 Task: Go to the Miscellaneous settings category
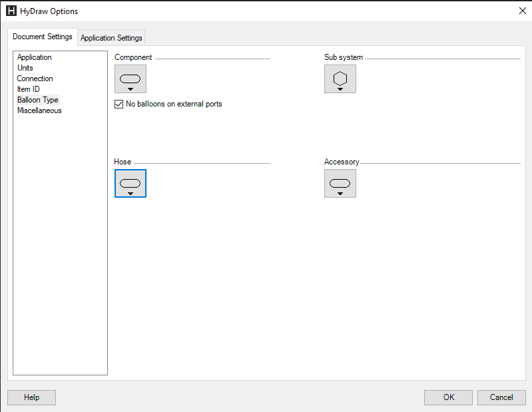39,110
